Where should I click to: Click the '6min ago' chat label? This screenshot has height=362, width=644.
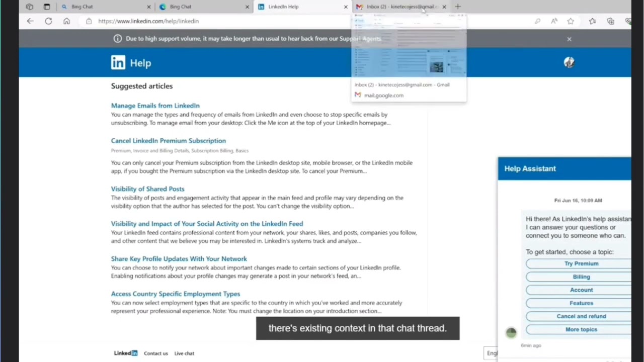coord(531,345)
